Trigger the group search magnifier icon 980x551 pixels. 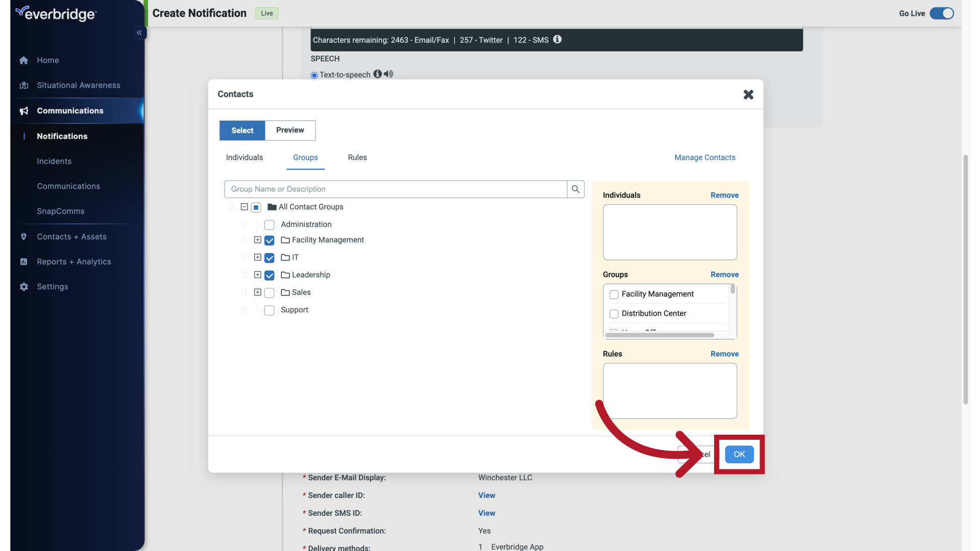point(575,189)
